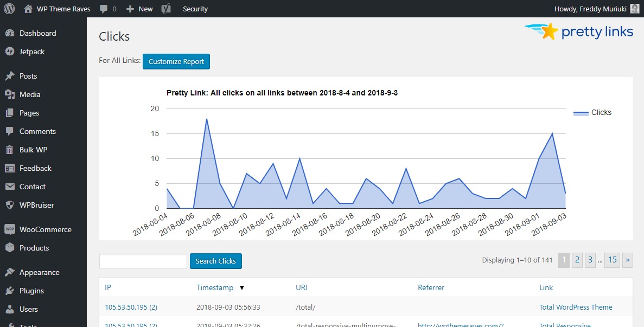Click the next page double-arrow button
Viewport: 644px width, 327px height.
click(628, 260)
